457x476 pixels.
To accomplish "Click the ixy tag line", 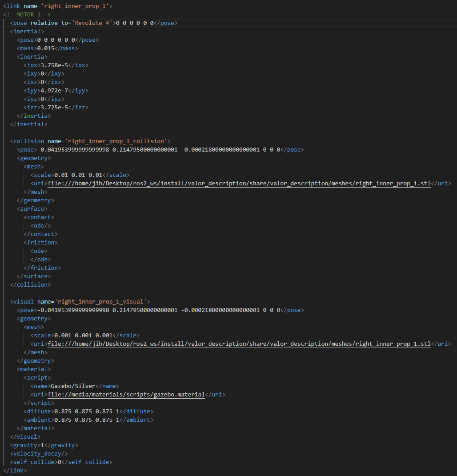I will (x=44, y=74).
